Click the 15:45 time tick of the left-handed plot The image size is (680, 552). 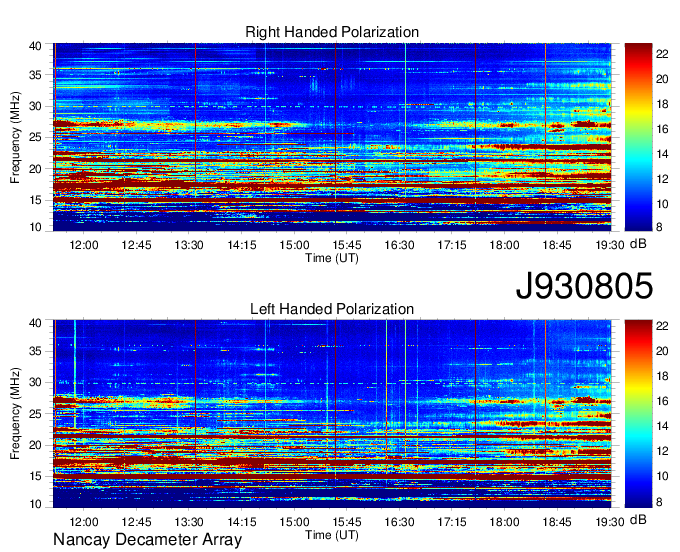(347, 522)
